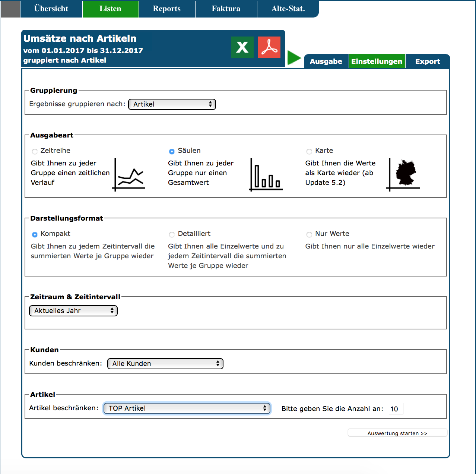Open the Ausgabe tab
The width and height of the screenshot is (476, 474).
(326, 61)
